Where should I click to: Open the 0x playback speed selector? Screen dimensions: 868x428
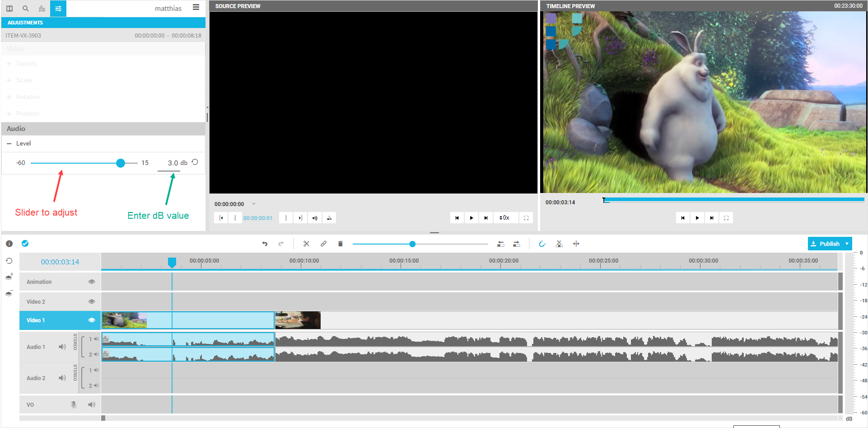click(x=505, y=218)
